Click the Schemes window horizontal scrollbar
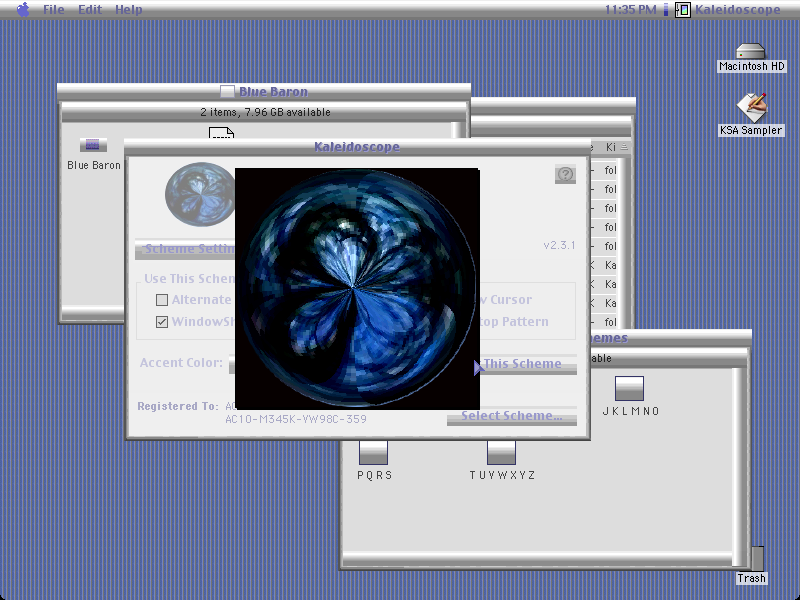 [x=538, y=560]
